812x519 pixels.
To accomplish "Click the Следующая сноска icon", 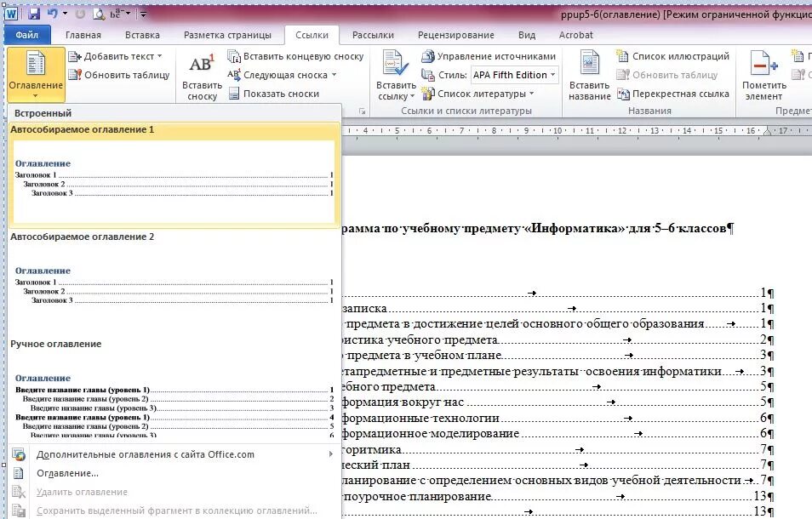I will coord(233,75).
